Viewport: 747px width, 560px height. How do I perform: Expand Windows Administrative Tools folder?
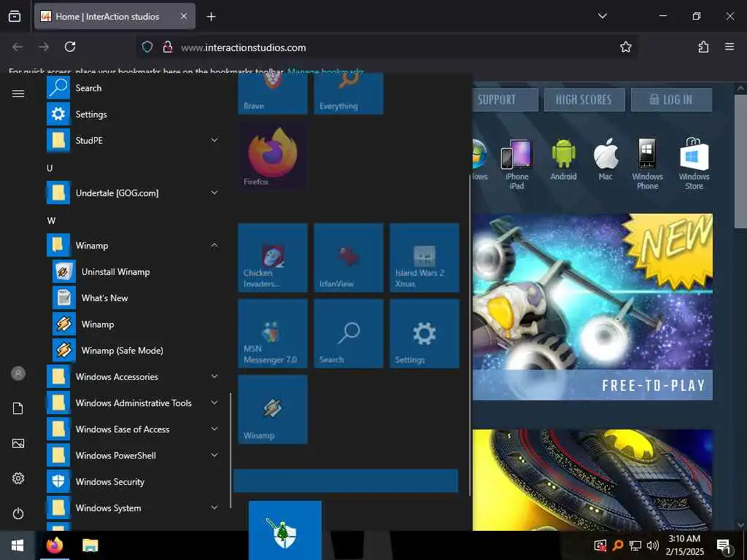tap(133, 402)
